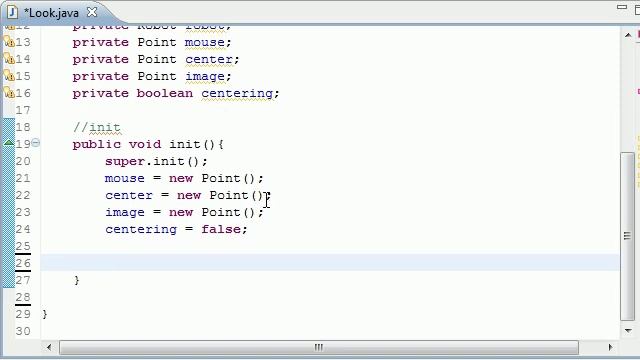This screenshot has width=640, height=360.
Task: Click closing brace on line 27
Action: [77, 280]
